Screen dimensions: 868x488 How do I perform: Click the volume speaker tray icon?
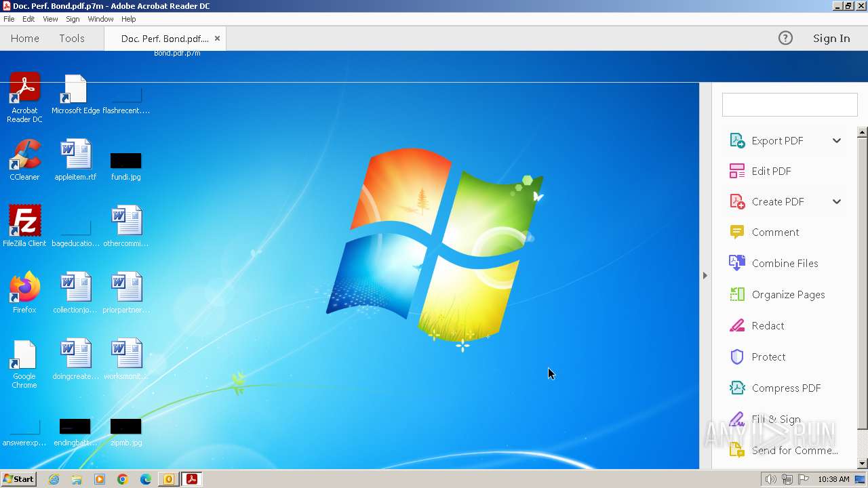click(770, 479)
